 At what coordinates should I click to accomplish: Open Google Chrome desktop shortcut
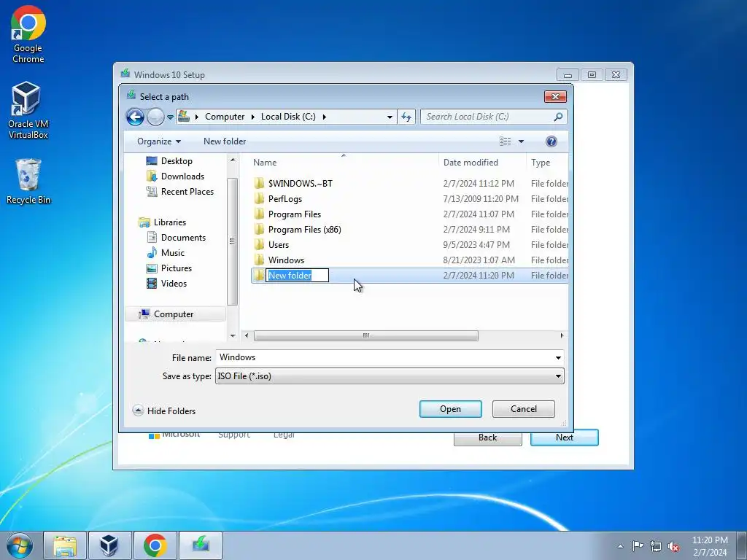(x=28, y=35)
